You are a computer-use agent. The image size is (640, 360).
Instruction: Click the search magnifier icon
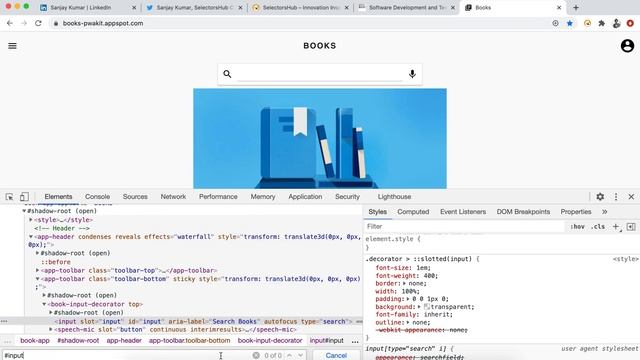pyautogui.click(x=227, y=74)
